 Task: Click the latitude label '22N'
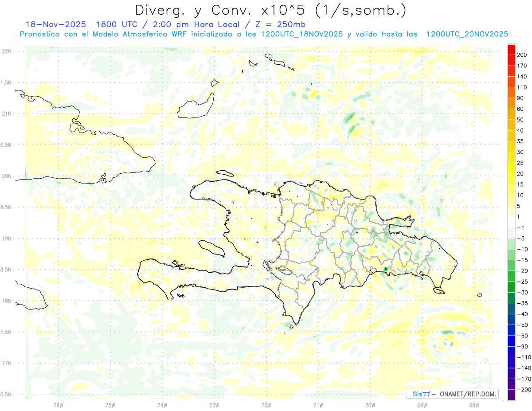(x=7, y=51)
